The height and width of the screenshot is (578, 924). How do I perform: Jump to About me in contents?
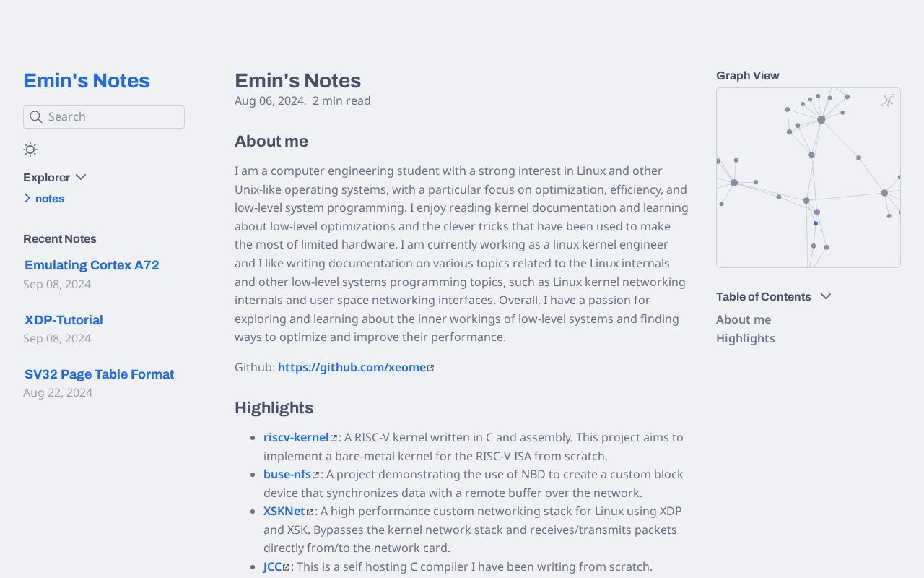[x=743, y=319]
